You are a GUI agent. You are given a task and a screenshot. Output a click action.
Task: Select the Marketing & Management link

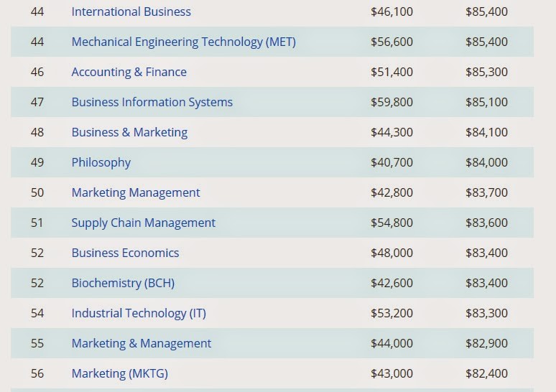(x=141, y=343)
